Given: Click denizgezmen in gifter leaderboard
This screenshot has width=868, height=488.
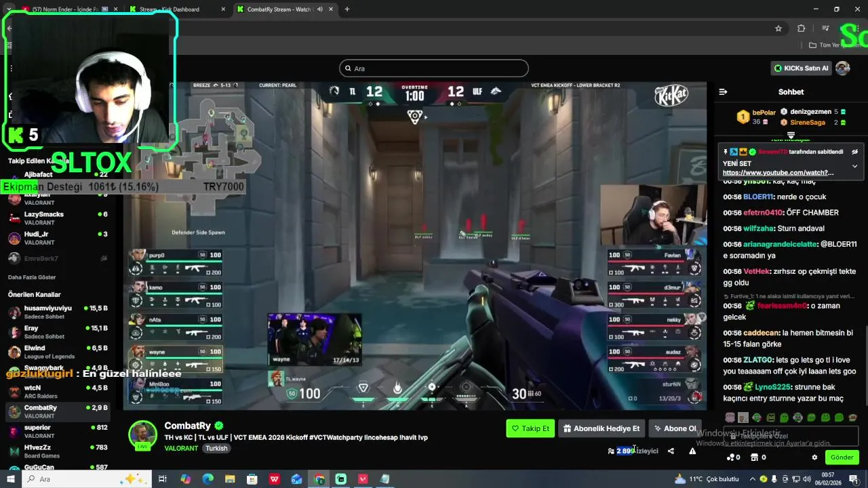Looking at the screenshot, I should point(810,112).
